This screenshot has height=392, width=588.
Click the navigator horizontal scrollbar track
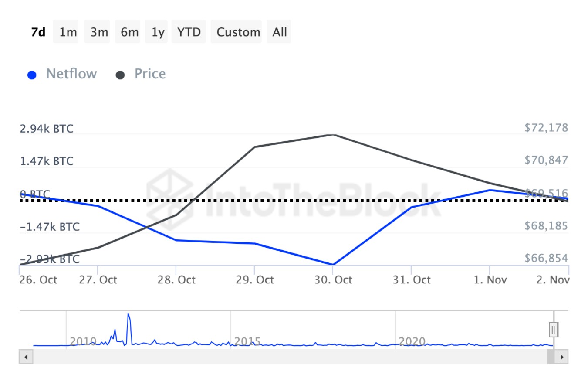290,357
